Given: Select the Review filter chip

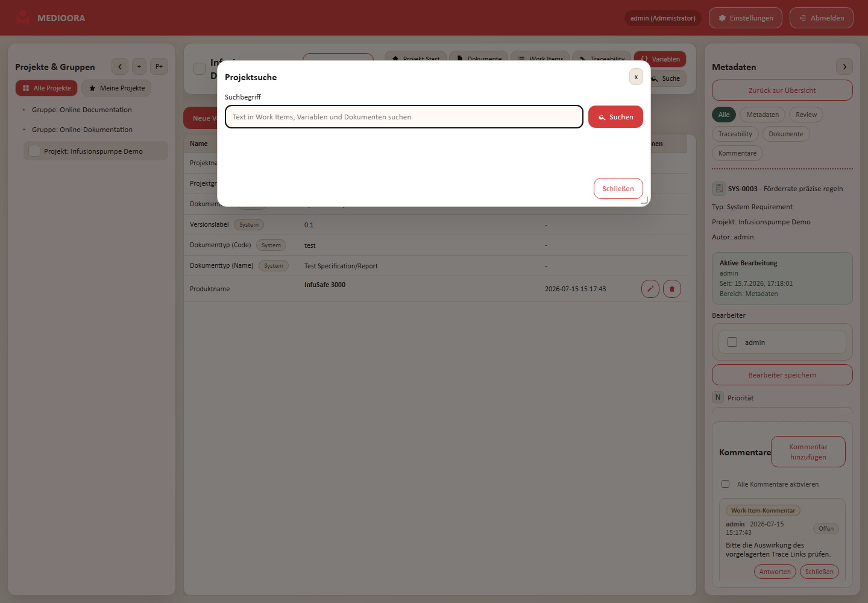Looking at the screenshot, I should click(806, 115).
